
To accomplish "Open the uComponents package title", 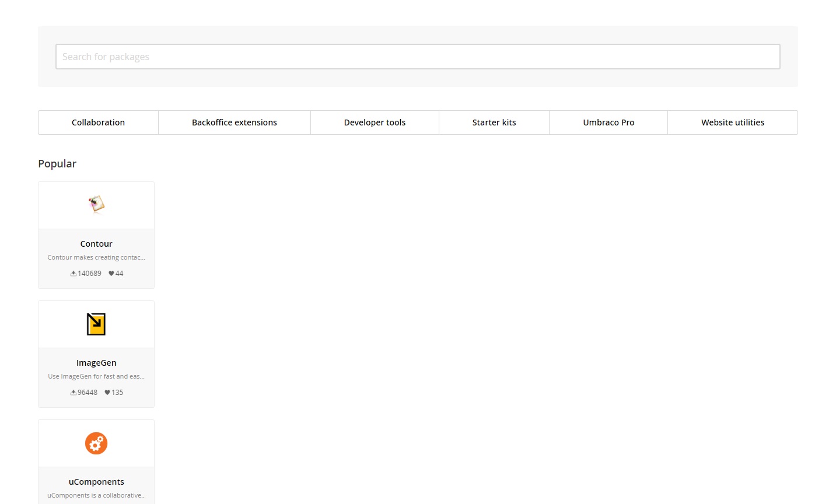I will pos(96,482).
